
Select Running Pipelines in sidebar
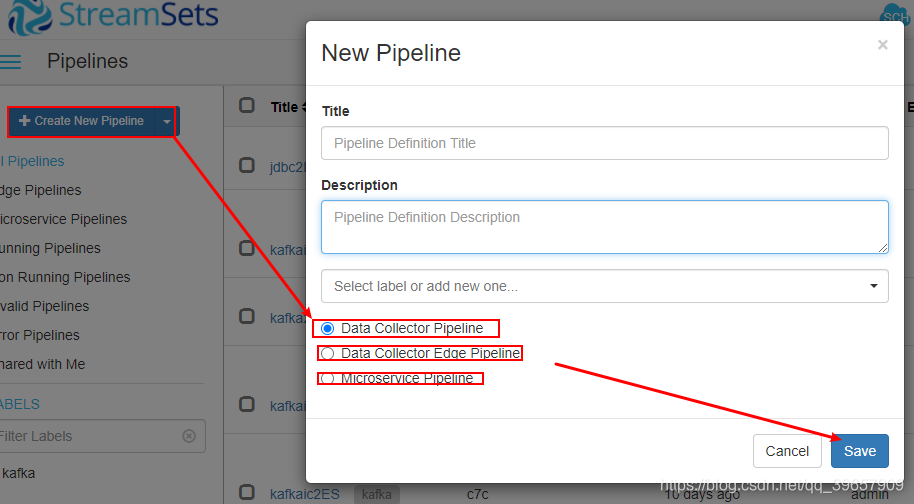[x=50, y=249]
